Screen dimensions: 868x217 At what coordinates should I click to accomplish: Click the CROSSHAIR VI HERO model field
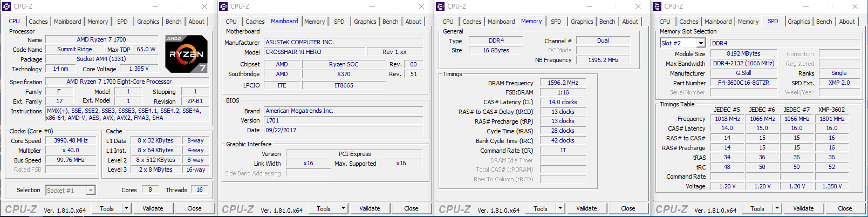pos(315,52)
